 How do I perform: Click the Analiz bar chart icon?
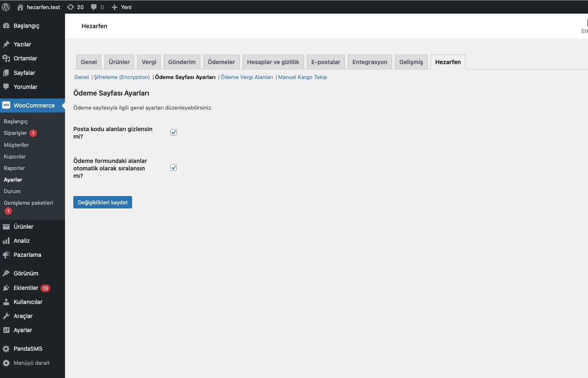[6, 241]
